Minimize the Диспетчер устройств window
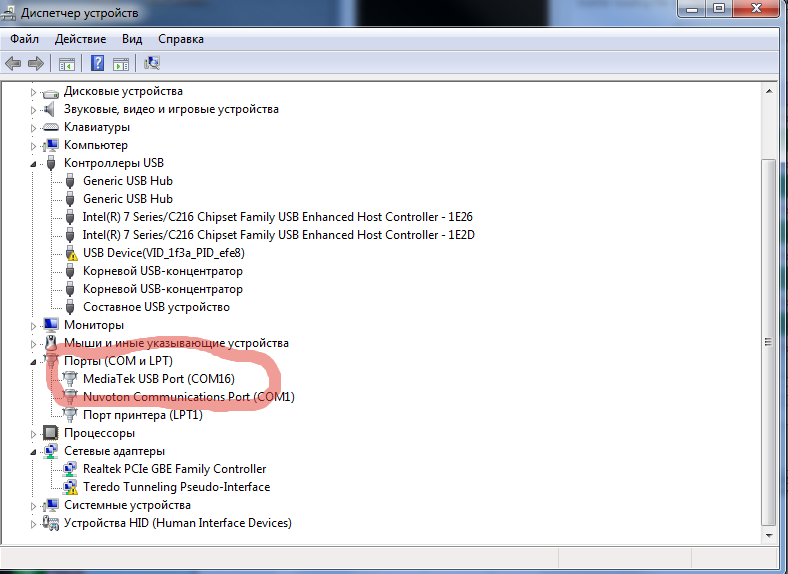 coord(692,9)
